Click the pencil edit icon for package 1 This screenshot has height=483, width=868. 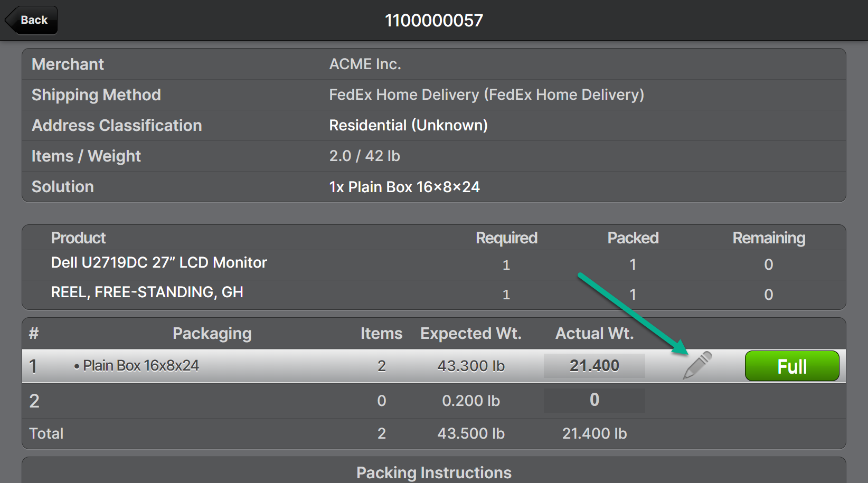[697, 365]
